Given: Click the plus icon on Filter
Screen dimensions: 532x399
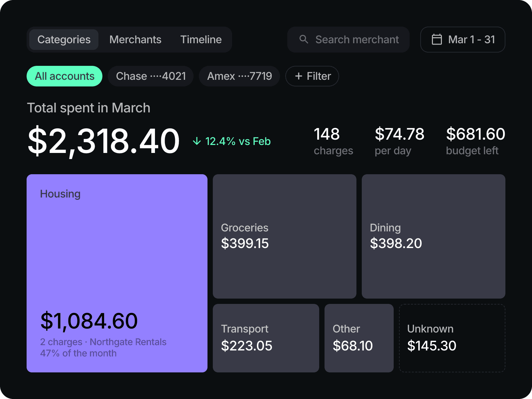Looking at the screenshot, I should [299, 76].
